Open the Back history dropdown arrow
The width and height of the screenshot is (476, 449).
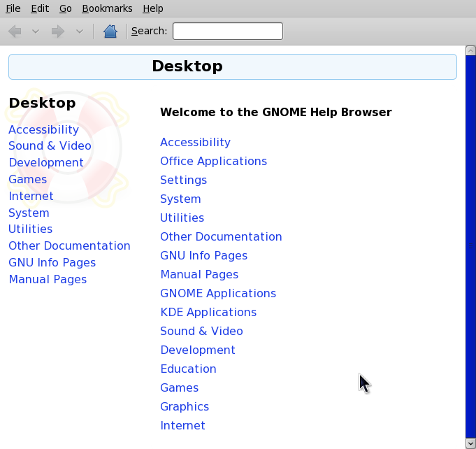[x=36, y=31]
